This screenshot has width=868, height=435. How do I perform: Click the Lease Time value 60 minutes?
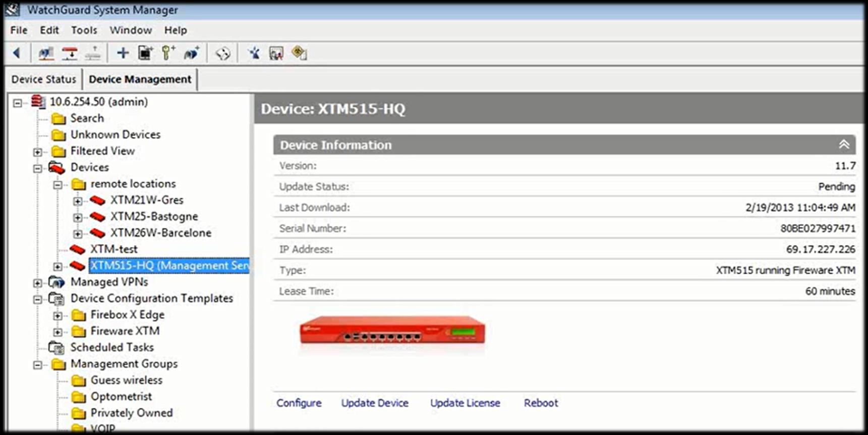click(x=830, y=291)
